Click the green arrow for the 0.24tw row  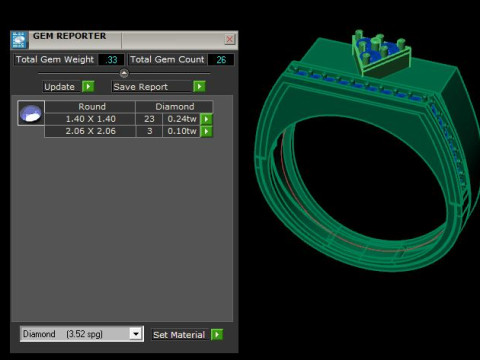tap(206, 119)
